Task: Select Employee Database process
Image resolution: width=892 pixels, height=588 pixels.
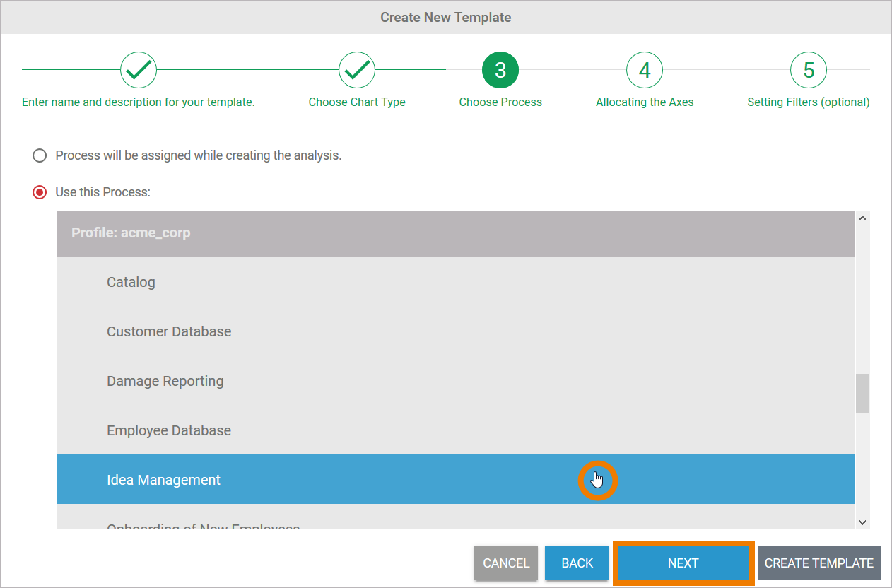Action: tap(169, 430)
